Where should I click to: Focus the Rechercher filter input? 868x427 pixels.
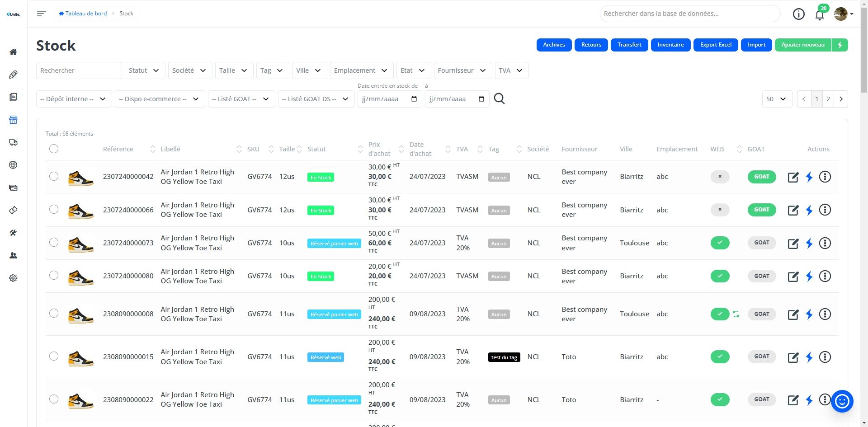[x=79, y=70]
